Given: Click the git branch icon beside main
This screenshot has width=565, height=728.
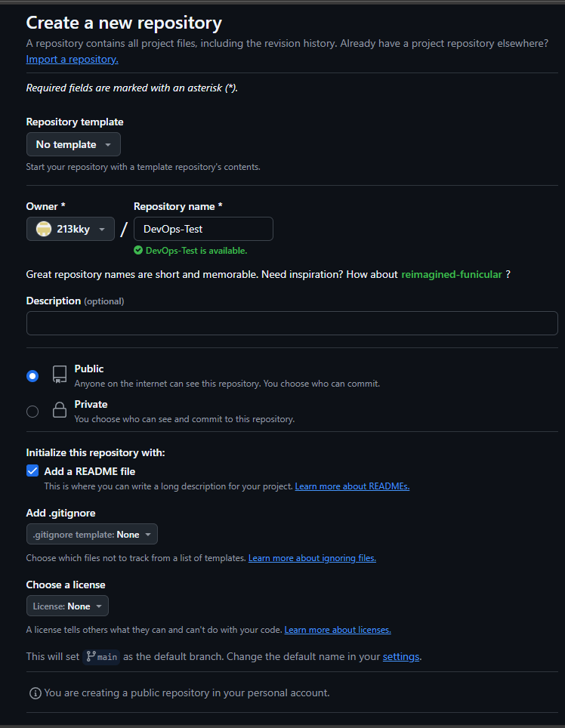Looking at the screenshot, I should point(91,656).
